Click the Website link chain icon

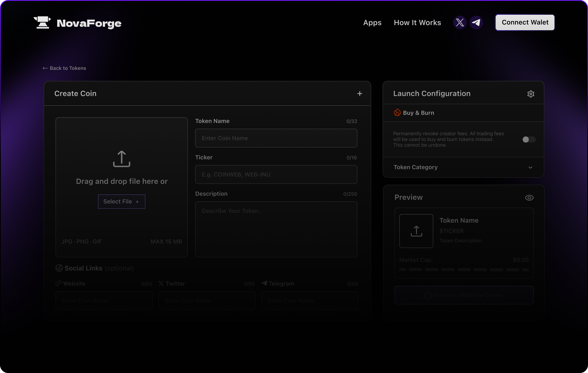tap(58, 283)
